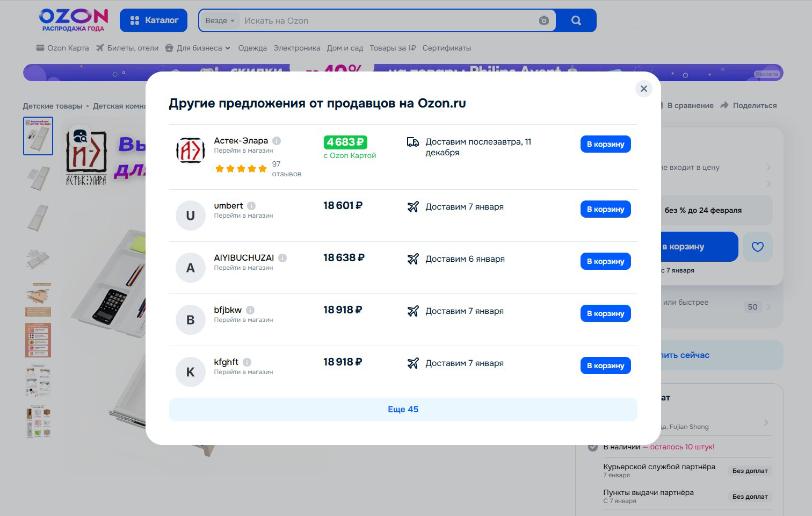Click the umbert seller avatar
Viewport: 812px width, 516px height.
coord(191,216)
